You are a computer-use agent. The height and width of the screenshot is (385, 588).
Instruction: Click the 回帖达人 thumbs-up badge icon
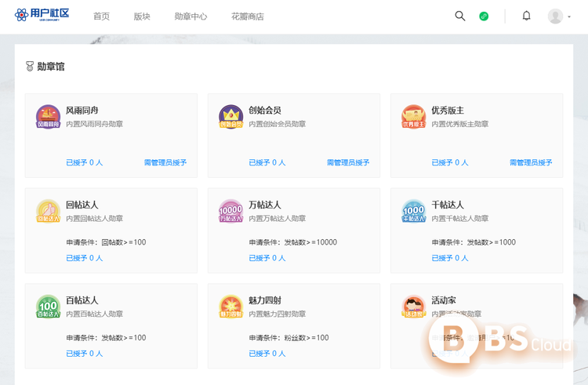(x=48, y=211)
